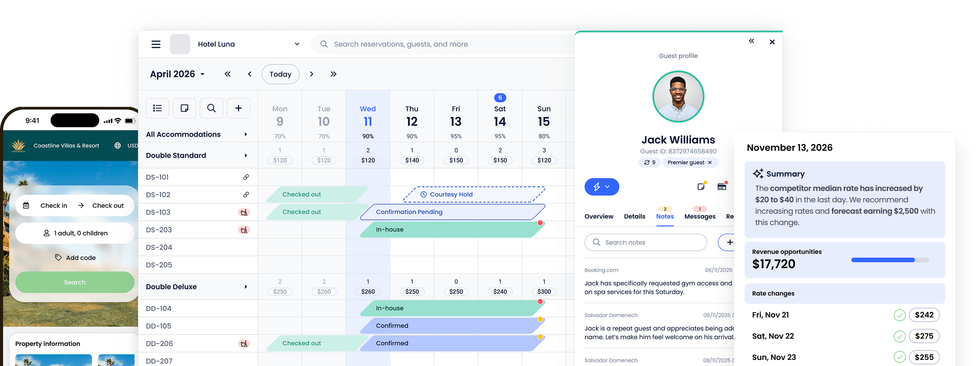This screenshot has height=366, width=980.
Task: Click the green Search button on phone
Action: tap(75, 282)
